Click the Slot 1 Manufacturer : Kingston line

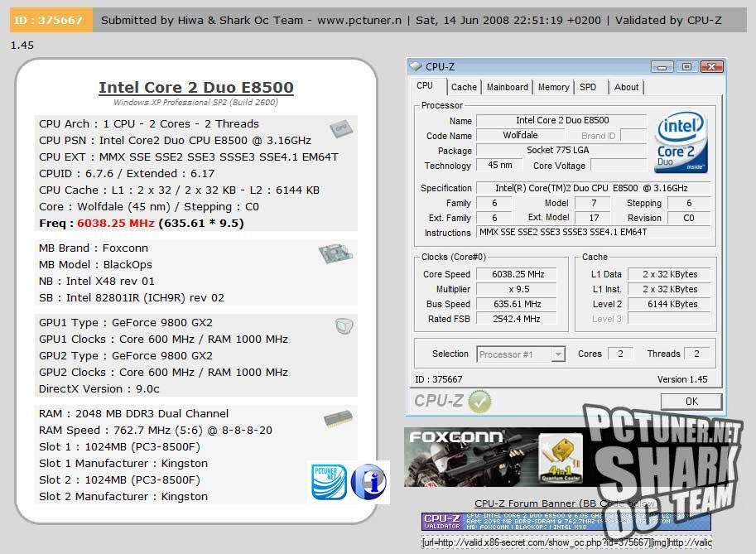coord(123,464)
